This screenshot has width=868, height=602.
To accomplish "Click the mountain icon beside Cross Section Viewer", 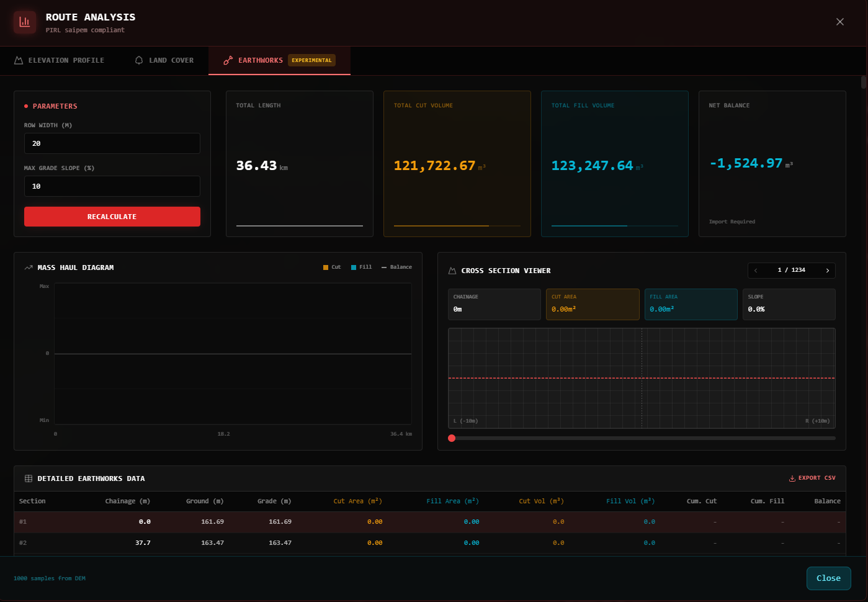I will [x=453, y=270].
